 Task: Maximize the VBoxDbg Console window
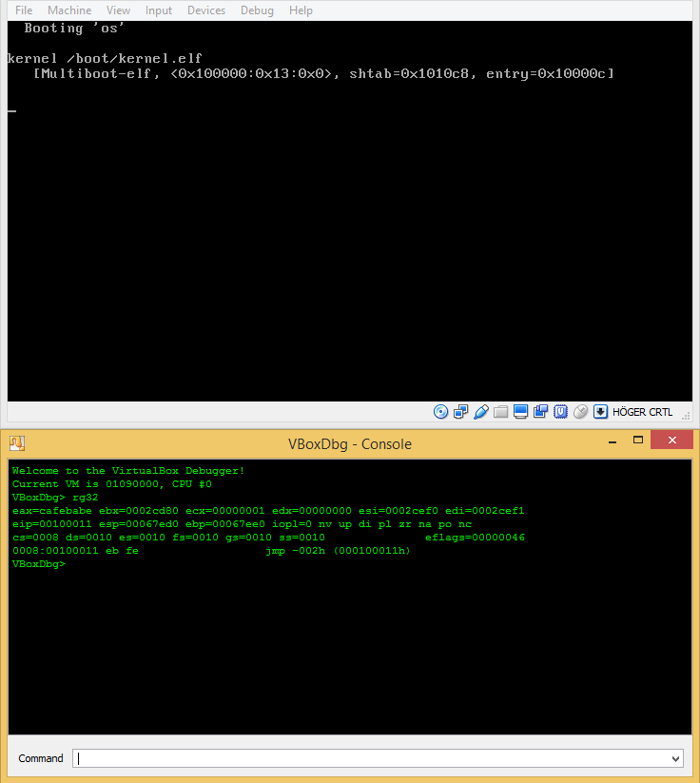click(637, 440)
